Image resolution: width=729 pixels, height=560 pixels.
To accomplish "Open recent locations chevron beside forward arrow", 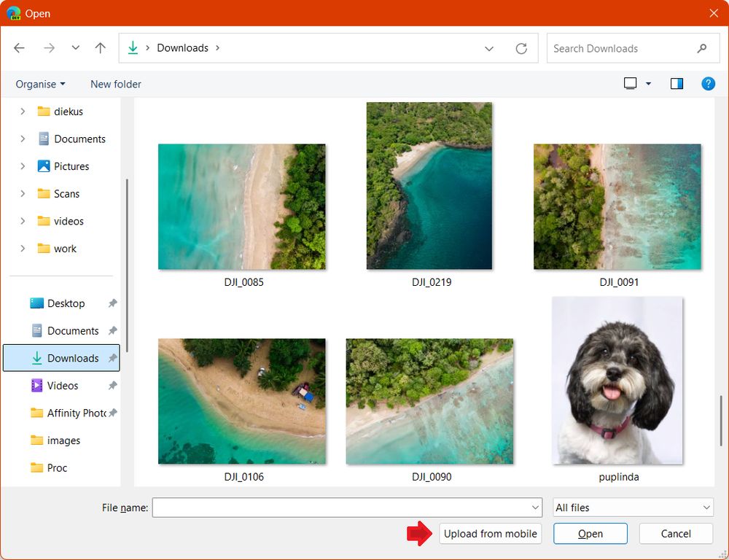I will (75, 47).
